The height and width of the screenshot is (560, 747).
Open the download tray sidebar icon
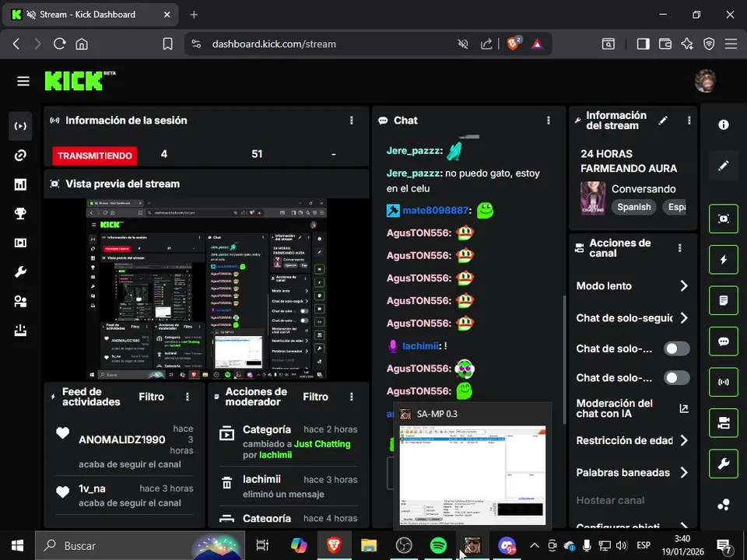click(x=20, y=331)
